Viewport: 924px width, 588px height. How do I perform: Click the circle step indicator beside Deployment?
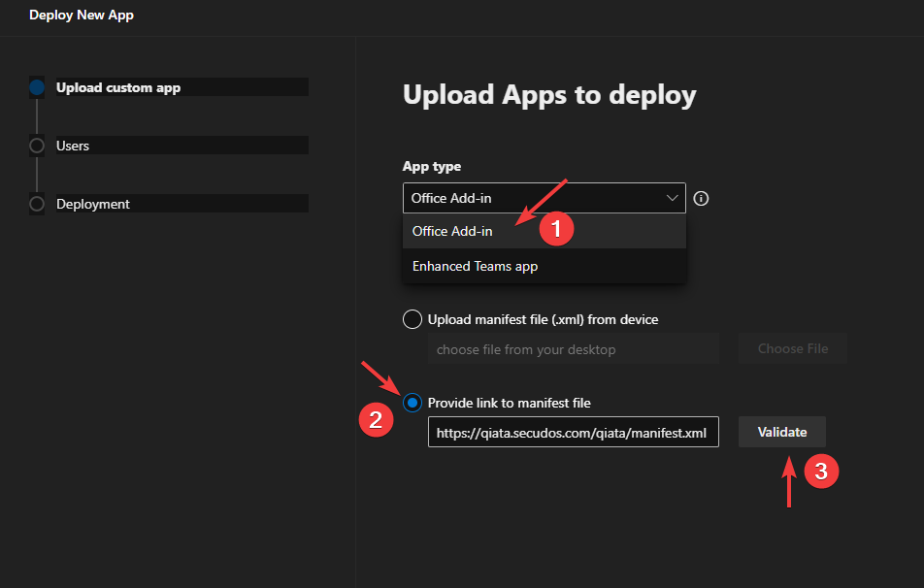click(x=37, y=204)
